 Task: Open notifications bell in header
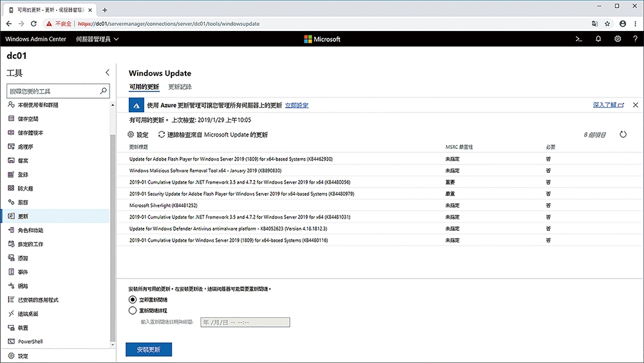click(x=598, y=39)
